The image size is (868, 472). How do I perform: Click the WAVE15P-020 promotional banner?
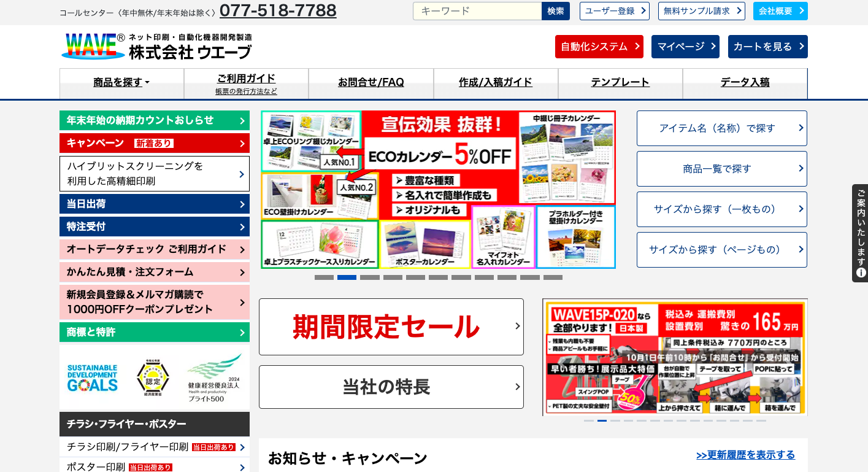(675, 357)
